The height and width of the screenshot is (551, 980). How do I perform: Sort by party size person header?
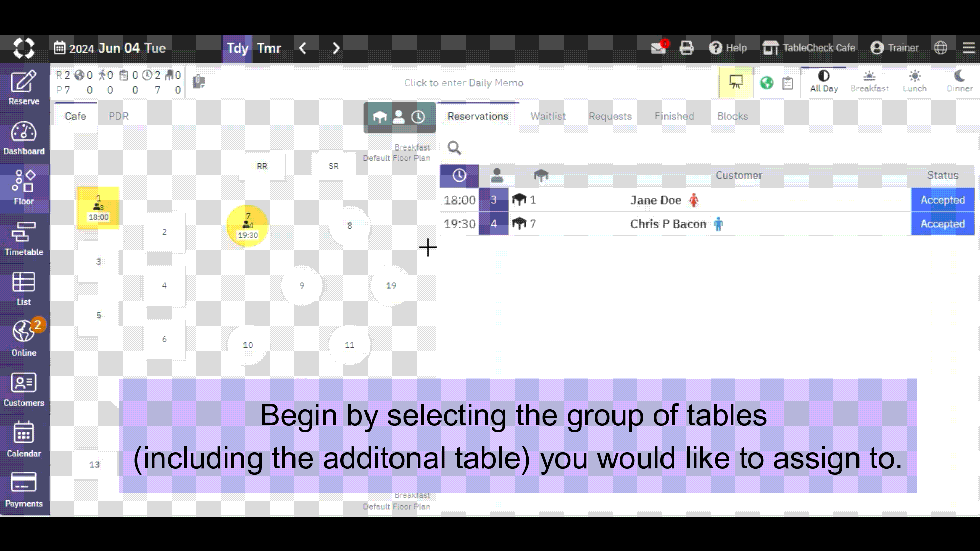(496, 176)
